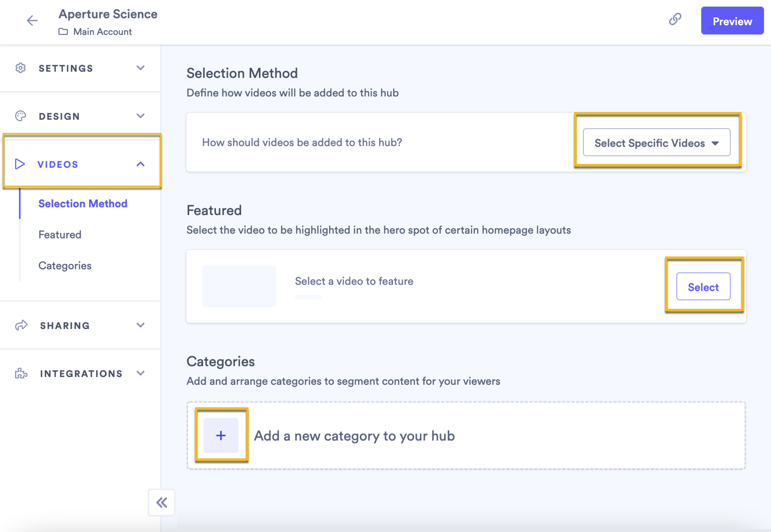Open the Select Specific Videos dropdown
The height and width of the screenshot is (532, 771).
656,143
